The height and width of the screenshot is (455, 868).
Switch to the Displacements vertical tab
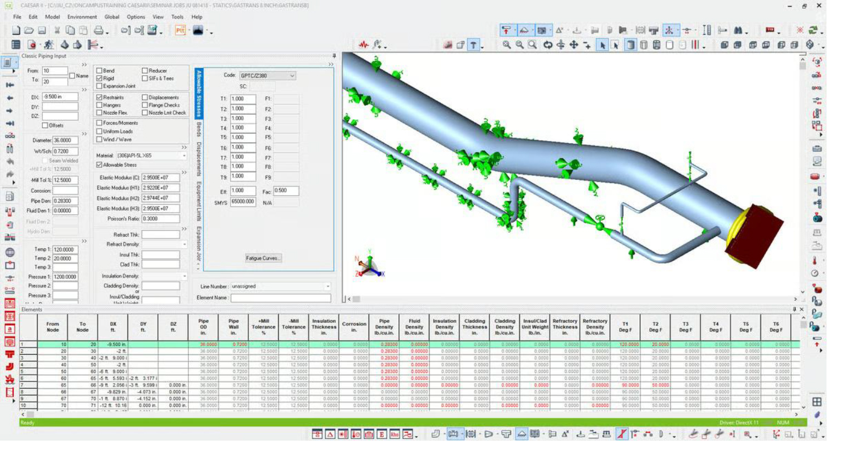coord(199,159)
